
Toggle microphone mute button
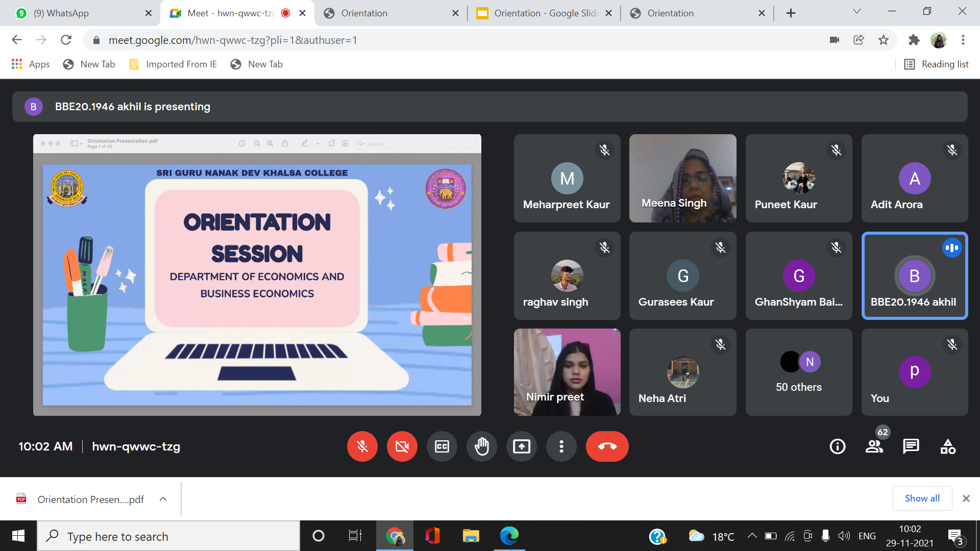(362, 446)
